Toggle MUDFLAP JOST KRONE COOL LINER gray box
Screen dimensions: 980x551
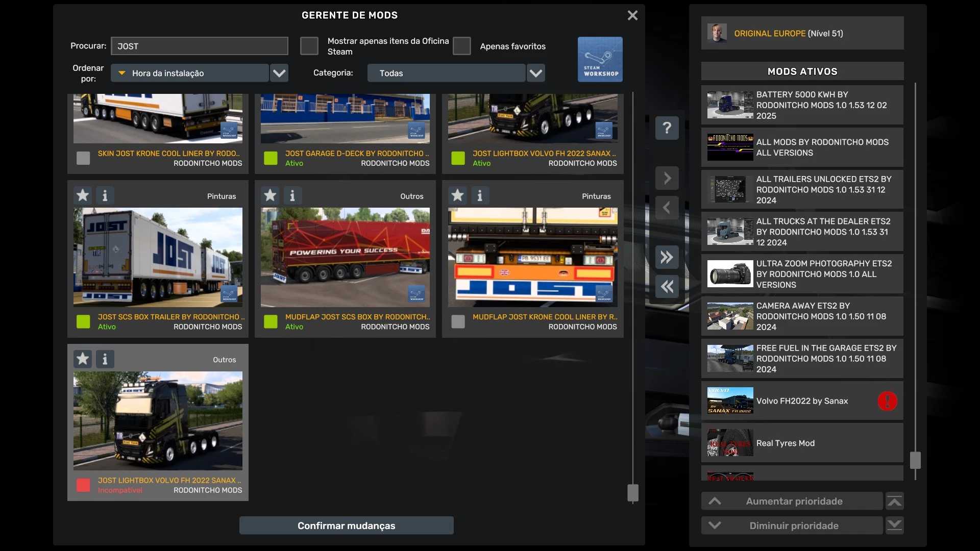click(458, 321)
